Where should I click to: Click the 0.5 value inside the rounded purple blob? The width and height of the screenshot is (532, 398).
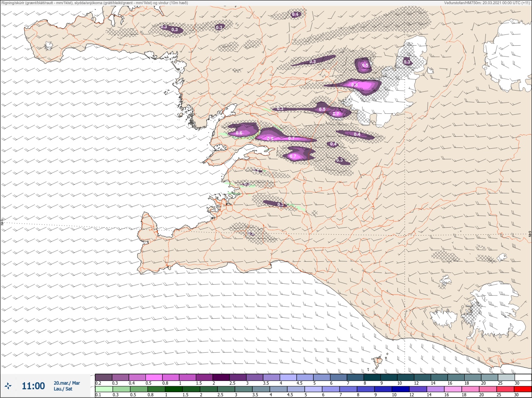tap(365, 65)
